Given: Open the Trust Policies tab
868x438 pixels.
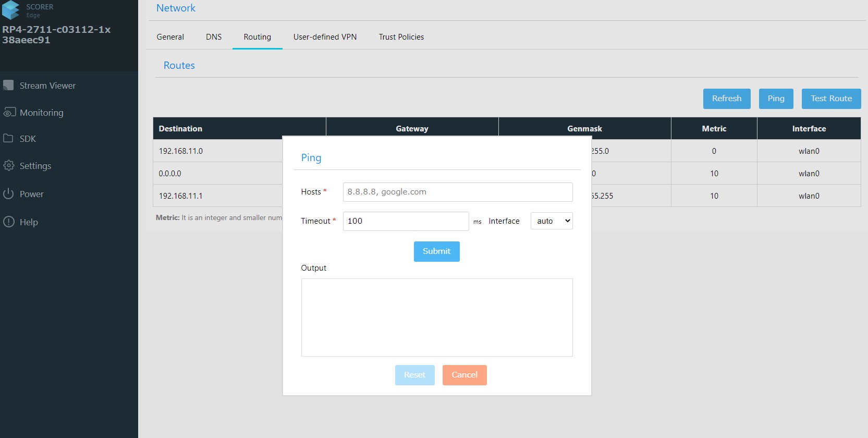Looking at the screenshot, I should point(401,37).
